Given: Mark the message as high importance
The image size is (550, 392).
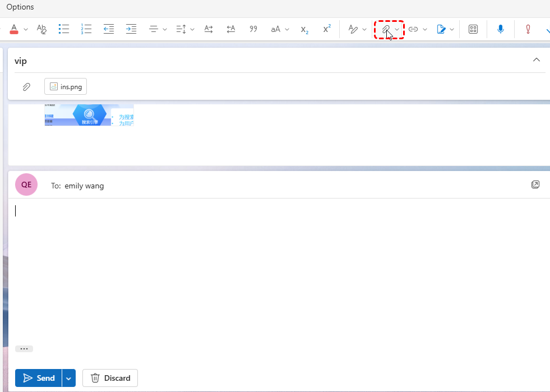Looking at the screenshot, I should coord(528,29).
